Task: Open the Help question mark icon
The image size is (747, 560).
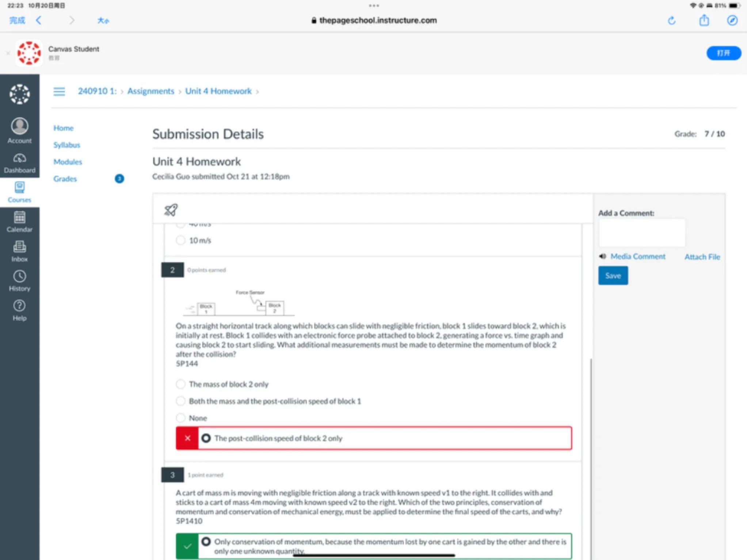Action: [x=19, y=310]
